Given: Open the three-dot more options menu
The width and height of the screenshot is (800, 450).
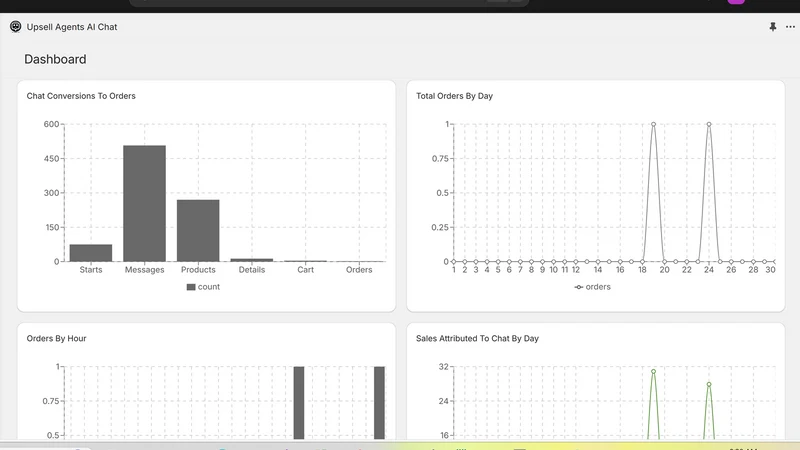Looking at the screenshot, I should tap(790, 27).
